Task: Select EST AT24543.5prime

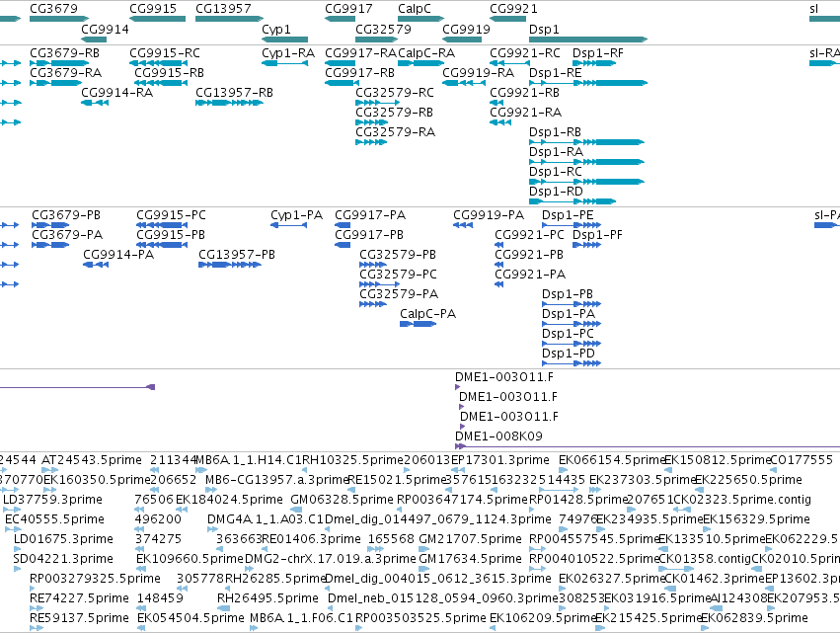Action: point(49,470)
